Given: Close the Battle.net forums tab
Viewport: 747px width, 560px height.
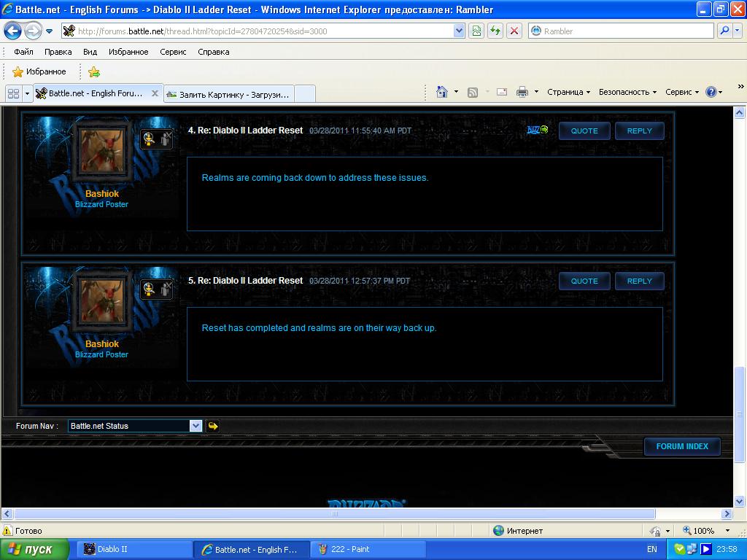Looking at the screenshot, I should [x=155, y=93].
